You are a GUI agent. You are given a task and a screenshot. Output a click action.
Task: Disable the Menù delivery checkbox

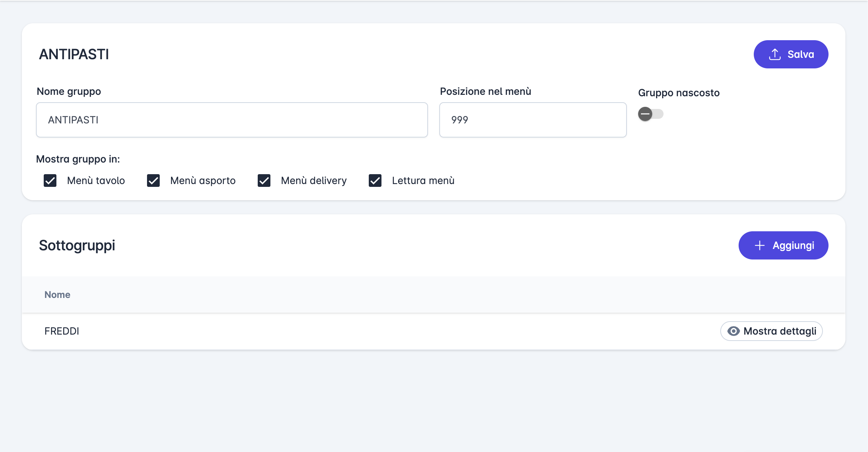pos(264,181)
